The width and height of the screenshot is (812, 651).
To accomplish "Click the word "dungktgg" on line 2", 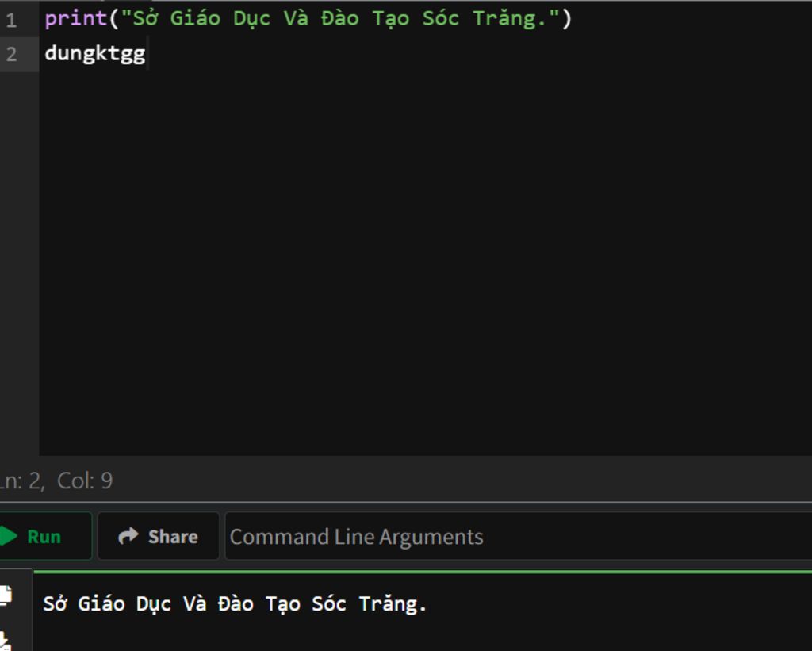I will coord(94,54).
